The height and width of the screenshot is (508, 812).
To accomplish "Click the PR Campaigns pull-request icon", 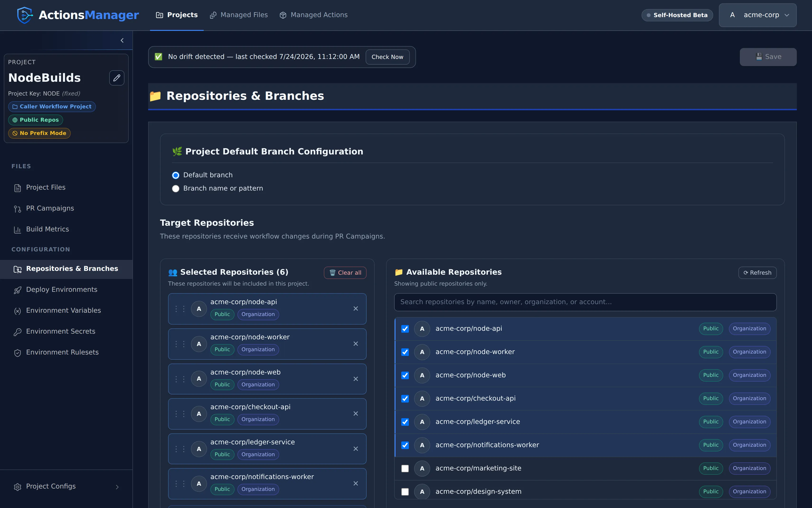I will pos(18,209).
